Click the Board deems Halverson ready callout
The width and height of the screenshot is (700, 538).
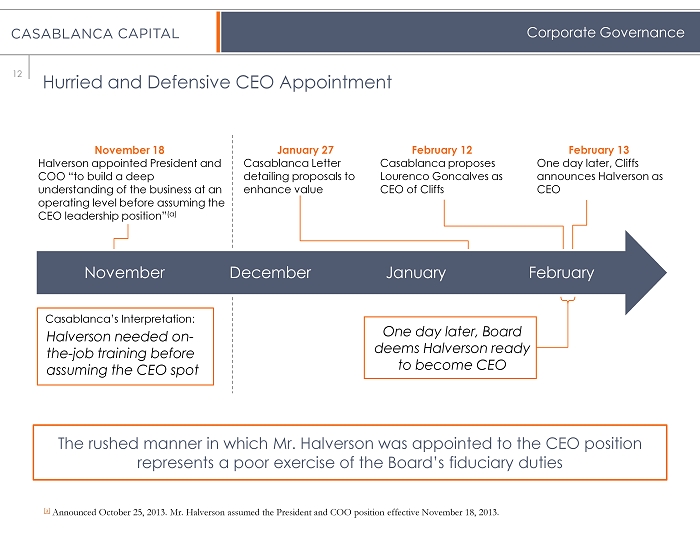[x=446, y=348]
